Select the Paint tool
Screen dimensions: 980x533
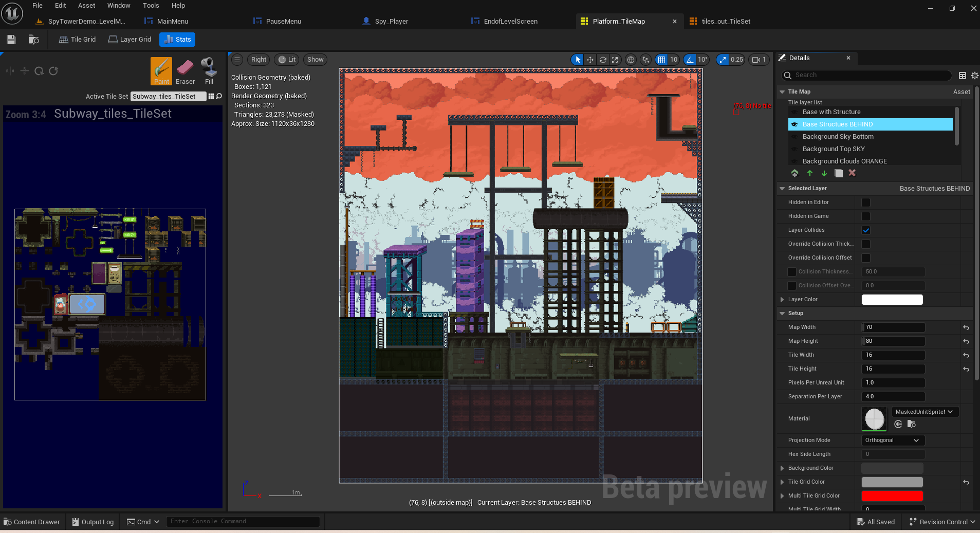(x=161, y=71)
